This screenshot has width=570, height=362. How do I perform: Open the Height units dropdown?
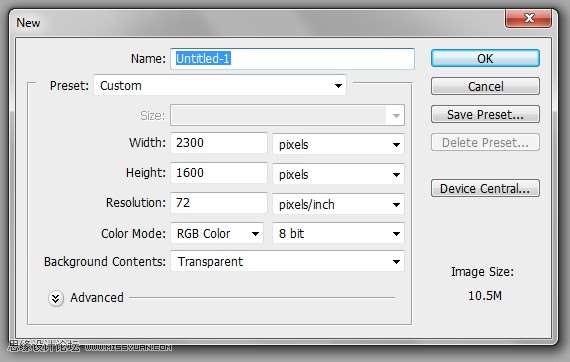click(338, 175)
